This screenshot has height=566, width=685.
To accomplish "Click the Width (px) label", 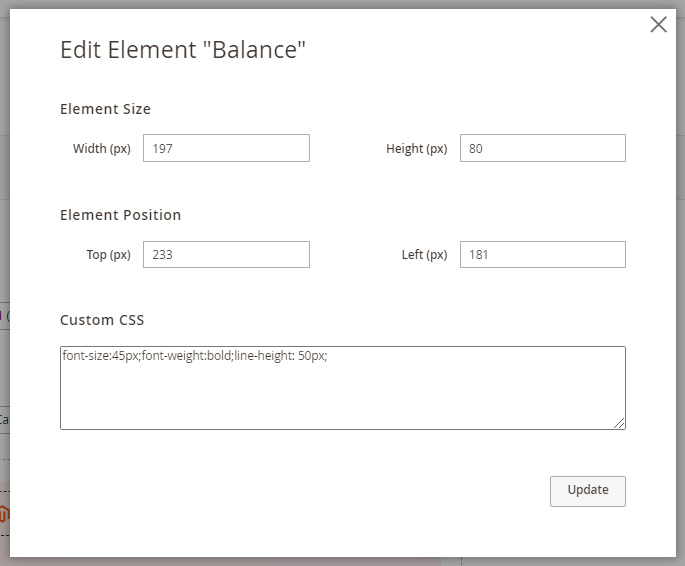I will pos(102,148).
